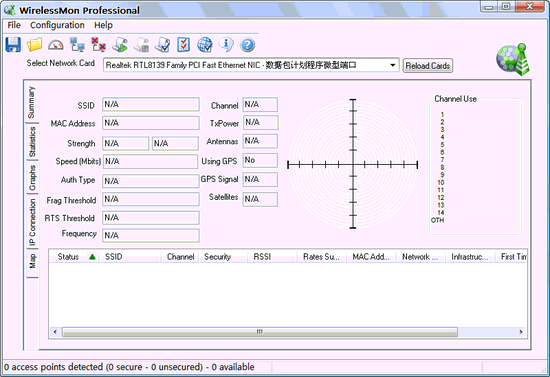
Task: Switch to the Map vertical tab
Action: point(32,263)
